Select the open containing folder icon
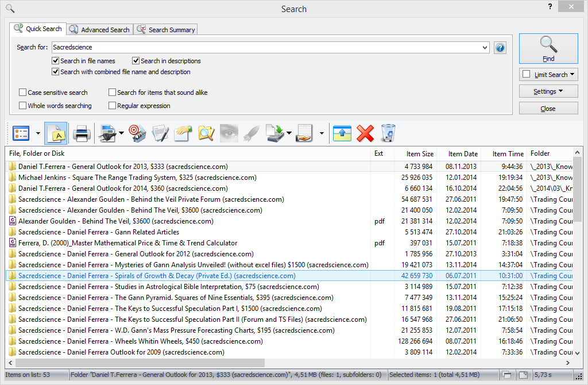 tap(183, 133)
